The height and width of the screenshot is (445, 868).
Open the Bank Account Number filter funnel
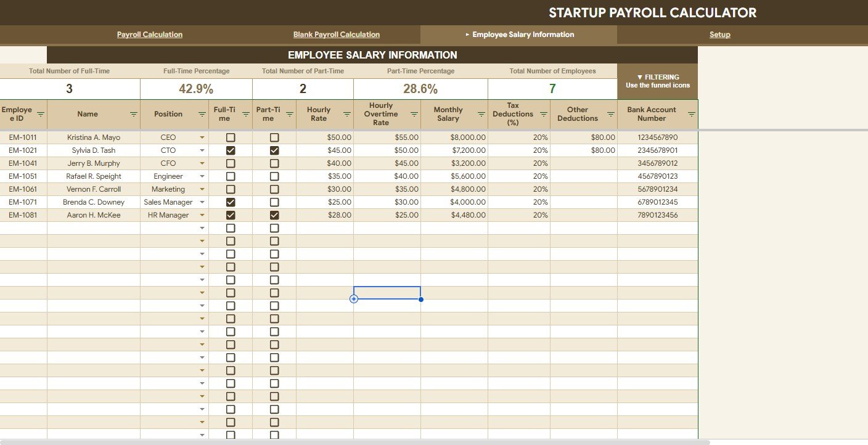pos(691,115)
